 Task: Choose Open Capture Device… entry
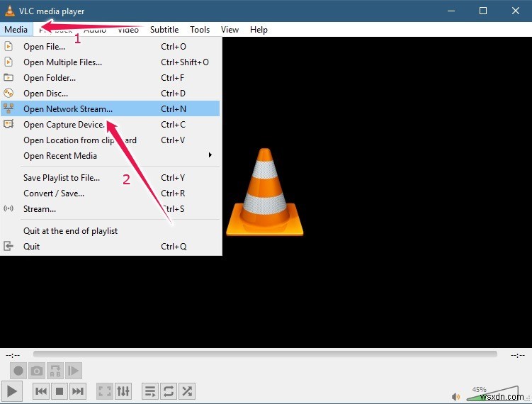[111, 125]
